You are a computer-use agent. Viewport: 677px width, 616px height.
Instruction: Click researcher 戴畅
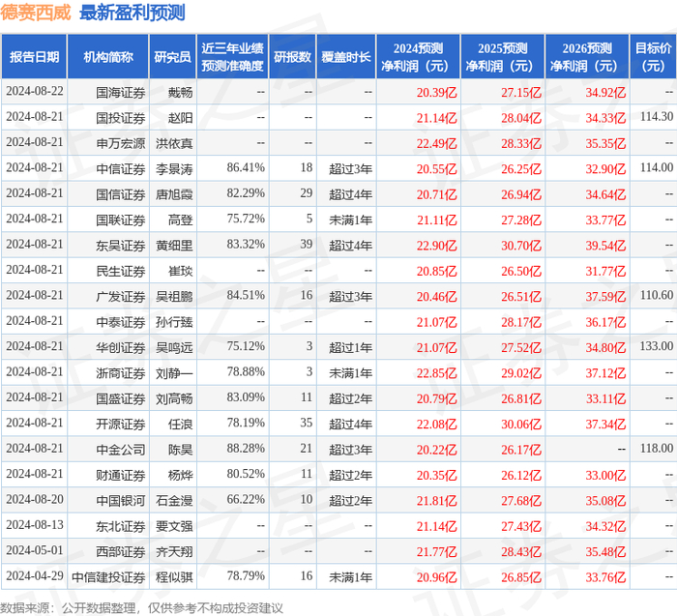[181, 93]
